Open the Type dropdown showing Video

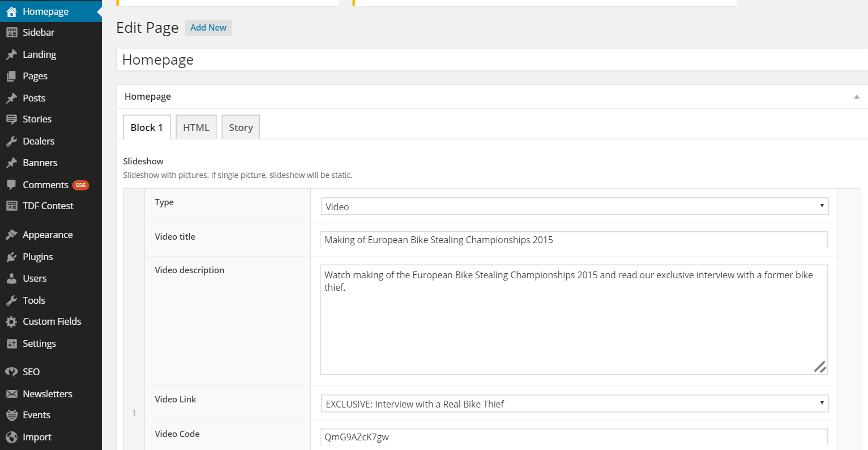point(575,206)
